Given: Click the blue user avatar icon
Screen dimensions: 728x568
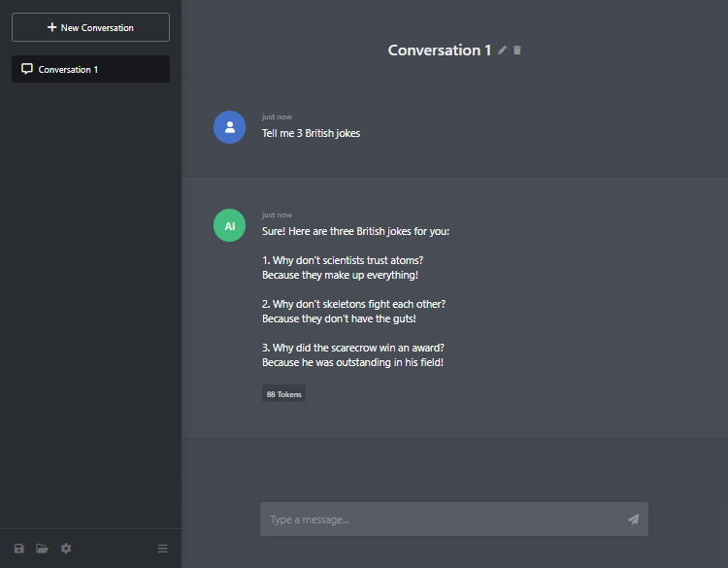Looking at the screenshot, I should coord(229,127).
